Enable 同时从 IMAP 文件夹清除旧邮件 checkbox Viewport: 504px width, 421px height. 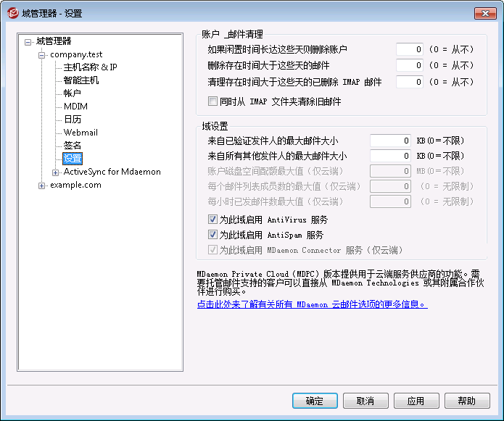point(212,101)
